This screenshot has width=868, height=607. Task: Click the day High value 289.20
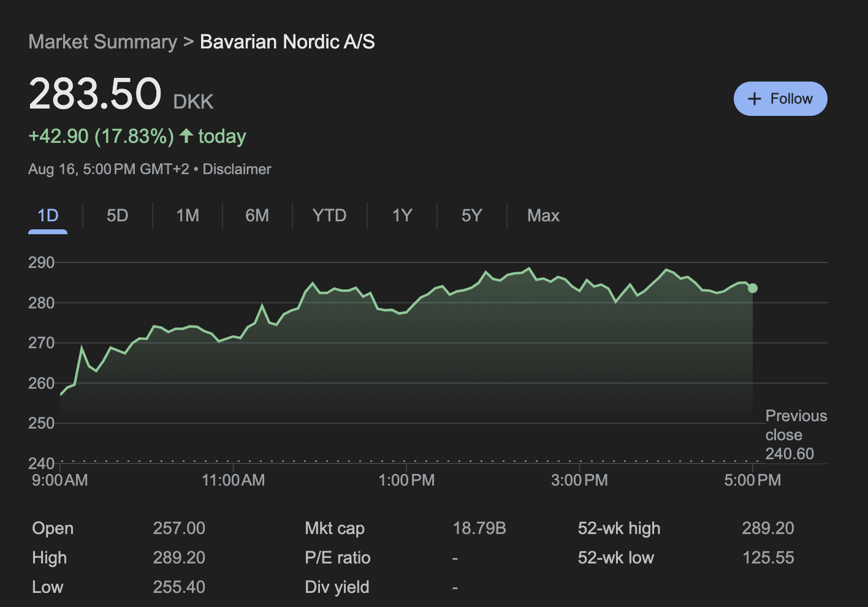tap(179, 558)
